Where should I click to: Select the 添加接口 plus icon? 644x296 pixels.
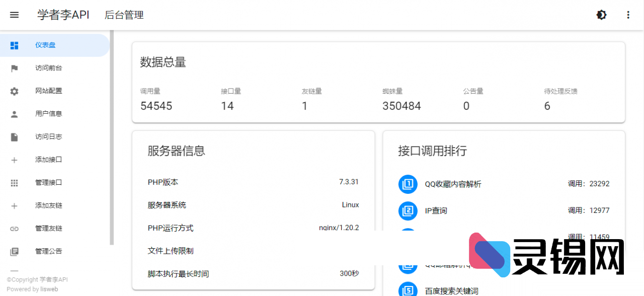coord(14,160)
